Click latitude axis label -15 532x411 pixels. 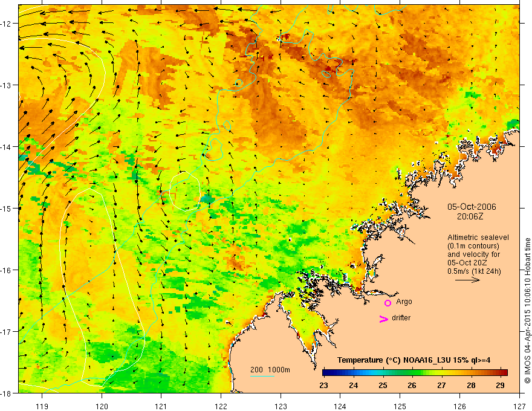[7, 208]
